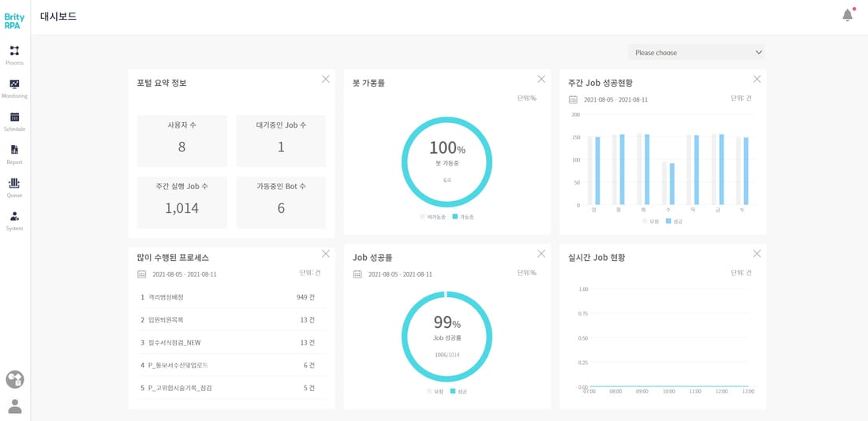Screen dimensions: 868x421
Task: Open the Queue sidebar icon
Action: [x=15, y=188]
